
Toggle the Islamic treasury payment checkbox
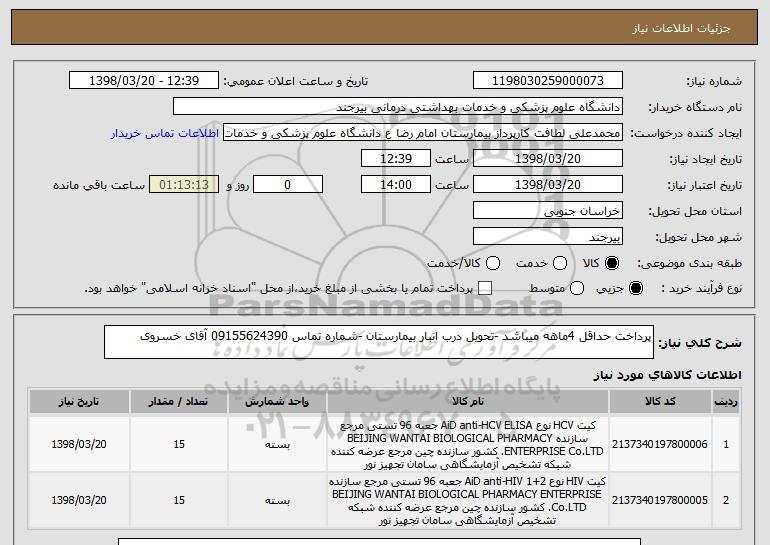point(485,288)
